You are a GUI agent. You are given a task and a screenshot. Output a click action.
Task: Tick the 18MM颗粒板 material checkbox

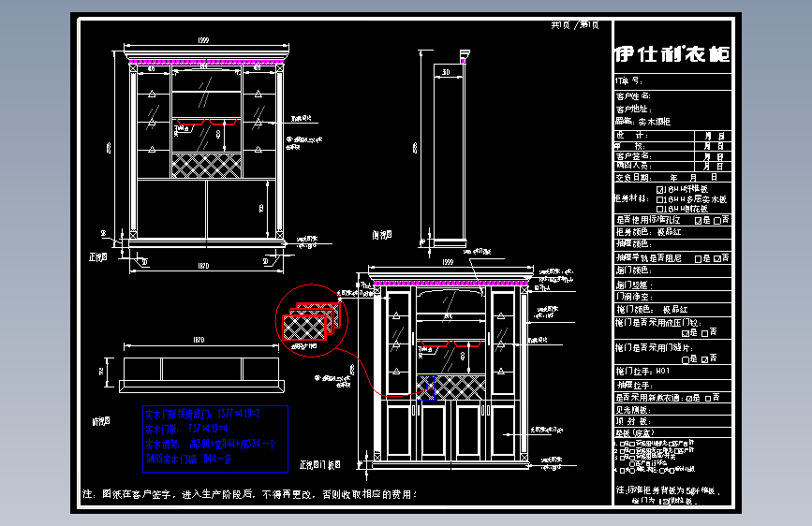659,190
